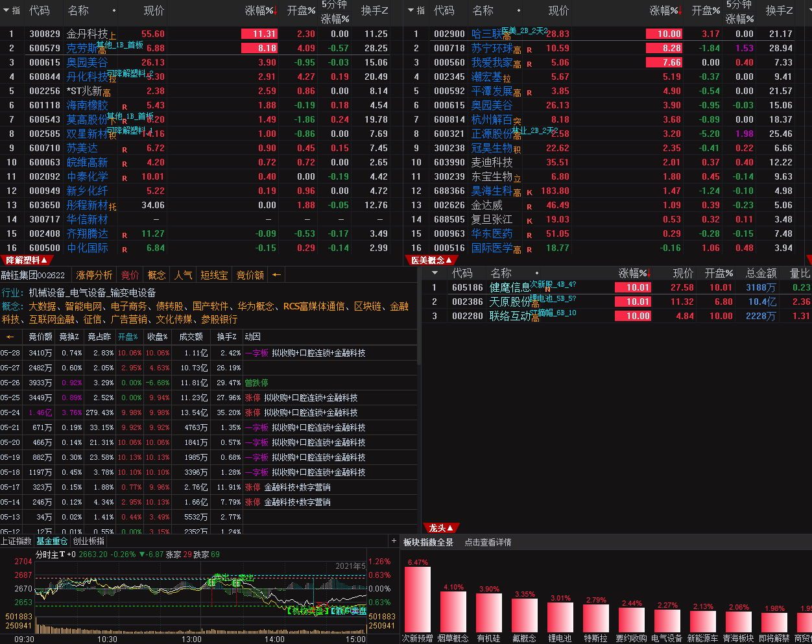Sort 医美概念 list by 开盘% column
Screen dimensions: 812x644
706,11
